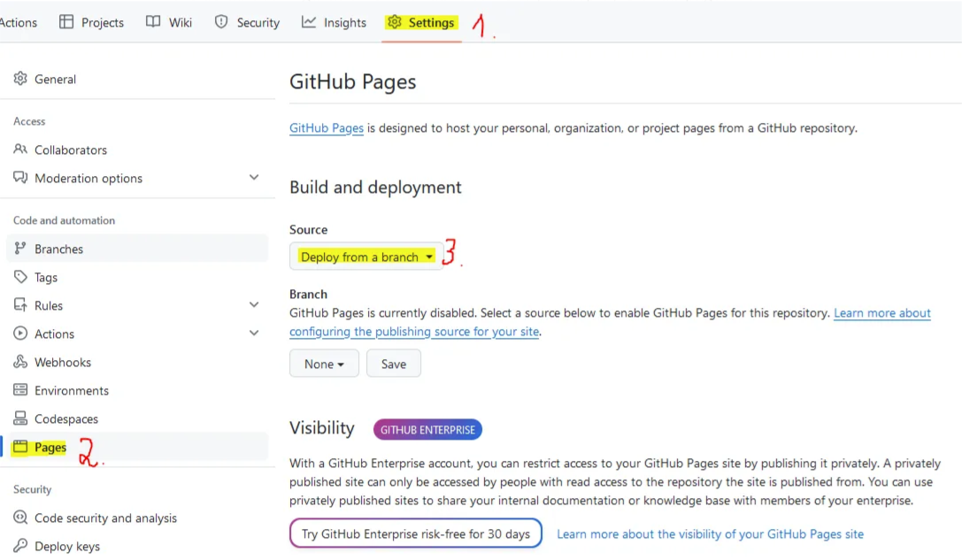Open the Security tab
962x560 pixels.
[247, 23]
